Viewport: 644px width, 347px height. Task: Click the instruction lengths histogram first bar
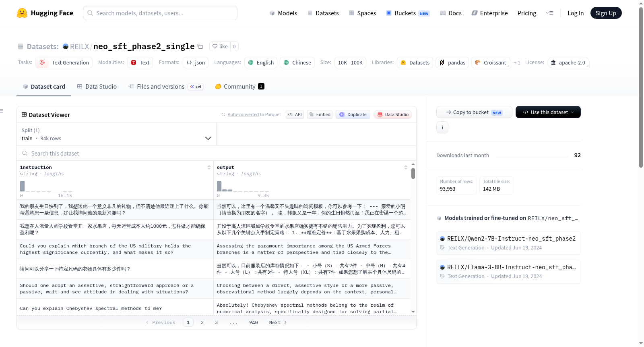pyautogui.click(x=22, y=186)
